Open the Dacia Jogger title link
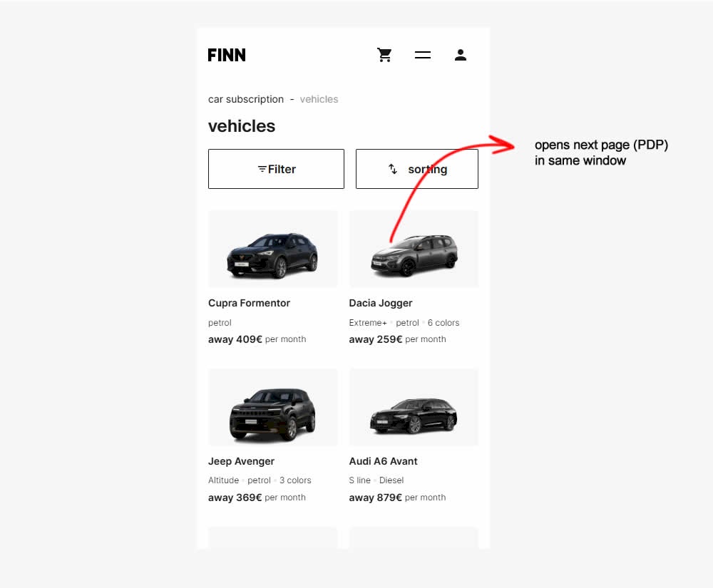Image resolution: width=713 pixels, height=588 pixels. coord(381,303)
